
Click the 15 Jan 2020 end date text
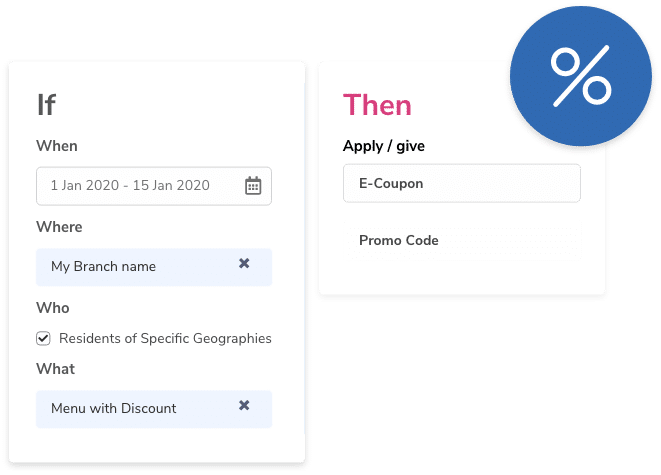[x=176, y=185]
